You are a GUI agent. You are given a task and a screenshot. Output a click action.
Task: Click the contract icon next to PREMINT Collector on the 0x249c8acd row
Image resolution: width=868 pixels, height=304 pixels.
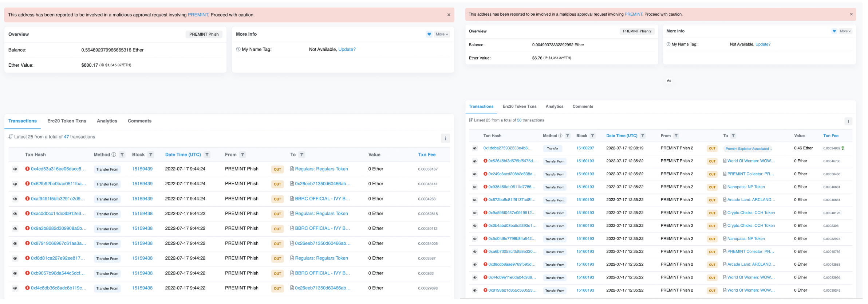click(x=725, y=174)
